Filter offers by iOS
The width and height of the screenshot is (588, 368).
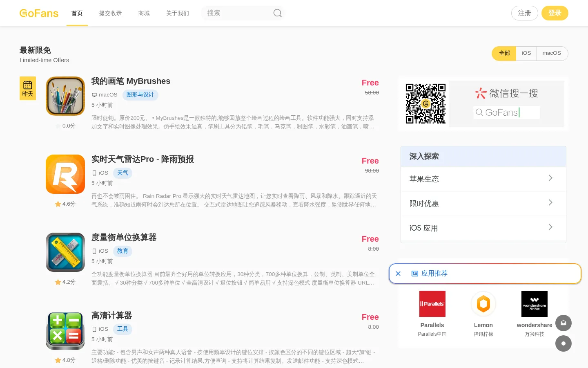(526, 53)
